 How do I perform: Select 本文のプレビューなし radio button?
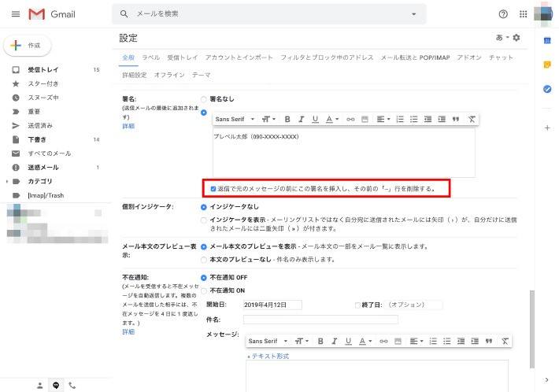(204, 260)
